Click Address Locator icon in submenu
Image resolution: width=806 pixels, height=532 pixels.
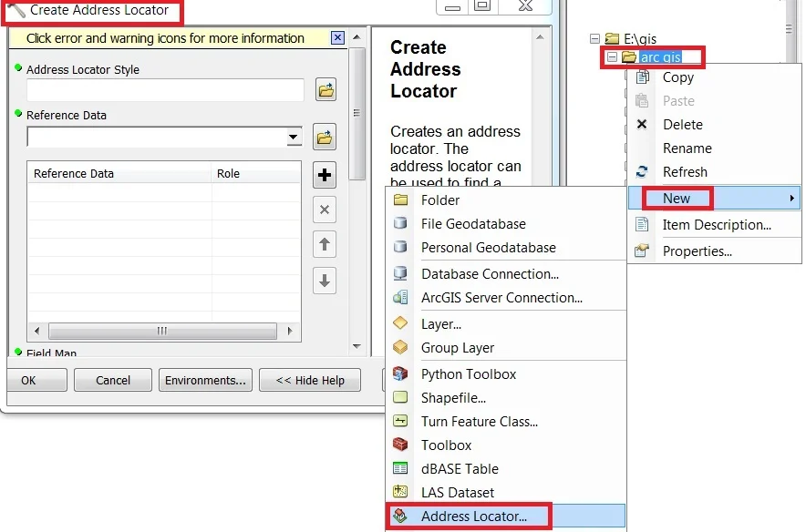pos(400,516)
